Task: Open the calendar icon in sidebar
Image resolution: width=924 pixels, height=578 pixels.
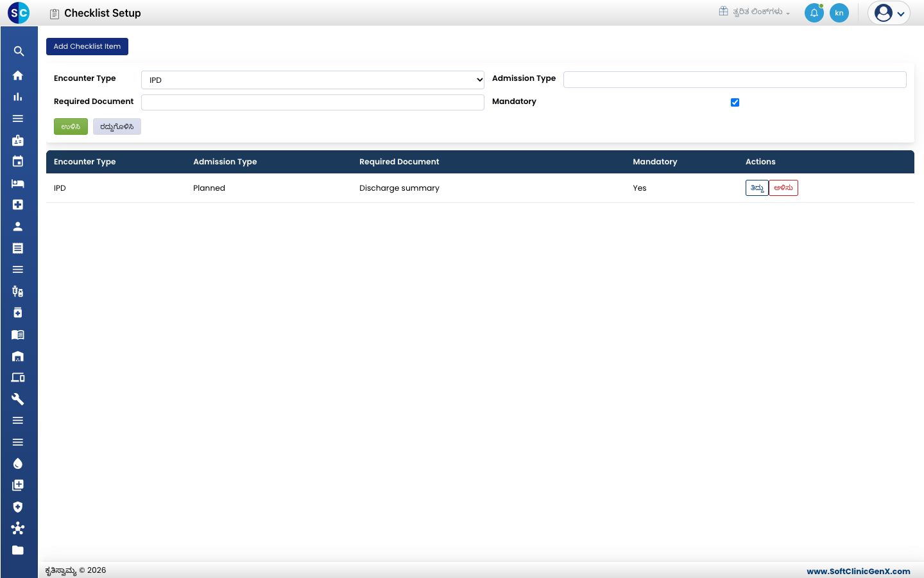Action: click(x=18, y=161)
